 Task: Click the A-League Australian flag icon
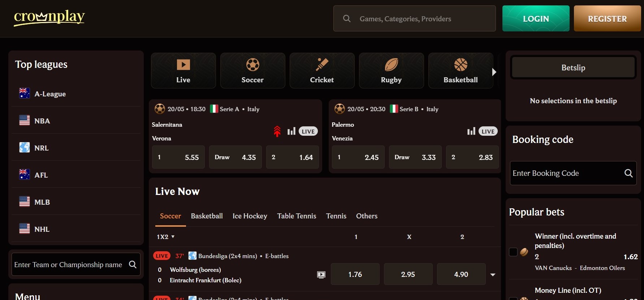pyautogui.click(x=24, y=94)
